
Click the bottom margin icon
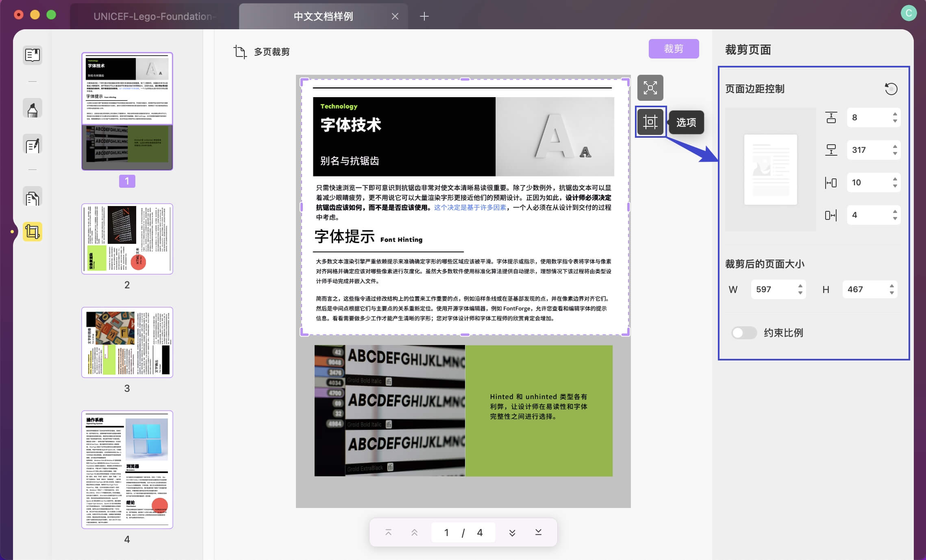(x=831, y=150)
